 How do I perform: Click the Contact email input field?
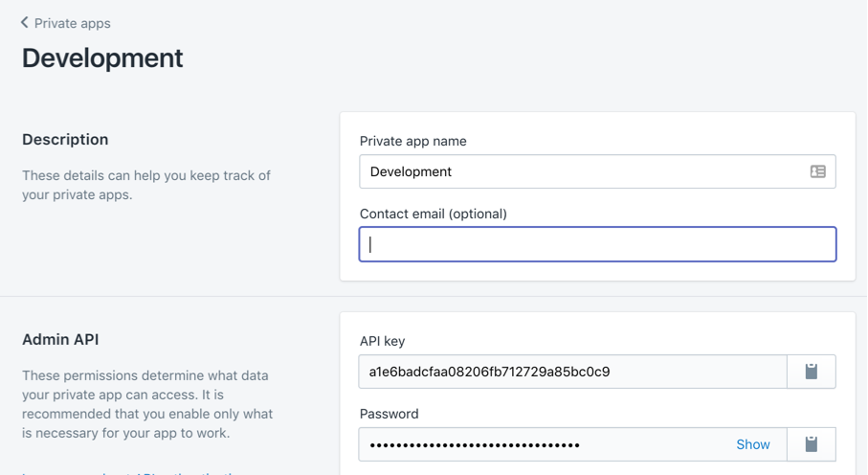(x=597, y=244)
